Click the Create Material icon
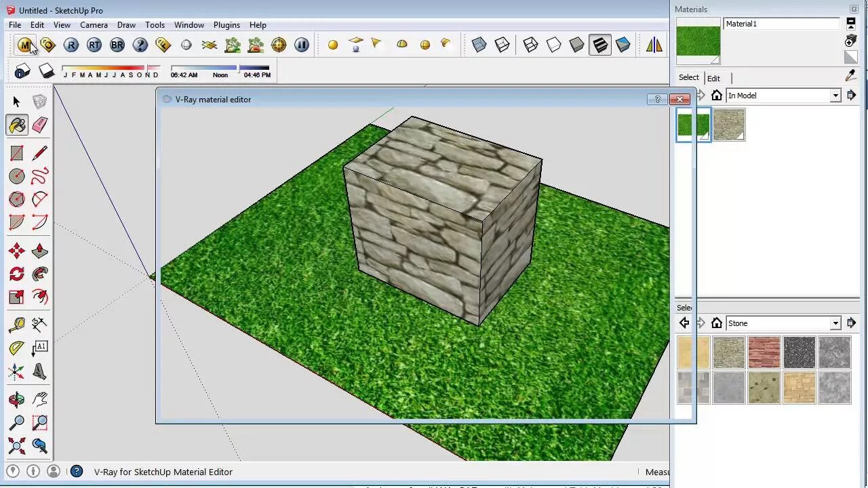This screenshot has height=488, width=868. click(x=851, y=41)
